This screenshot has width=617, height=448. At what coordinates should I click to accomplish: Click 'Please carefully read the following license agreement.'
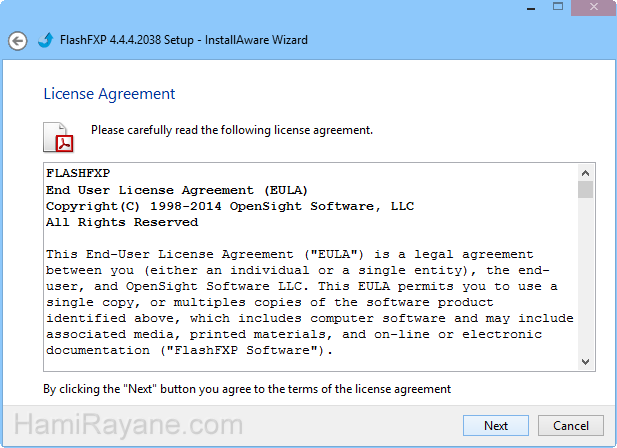(x=232, y=130)
